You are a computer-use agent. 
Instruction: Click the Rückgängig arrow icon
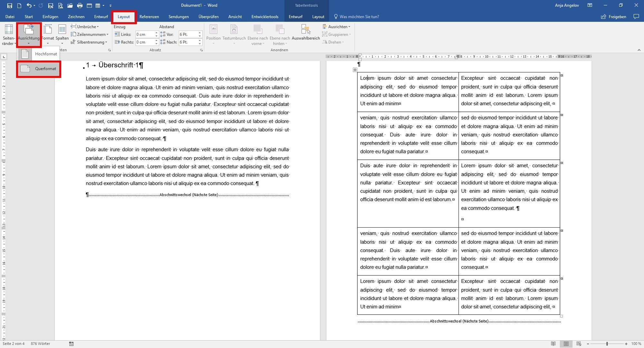point(28,5)
